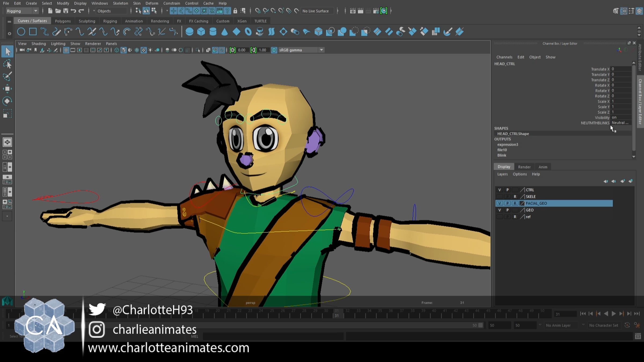Click the Undo arrow icon

click(73, 11)
